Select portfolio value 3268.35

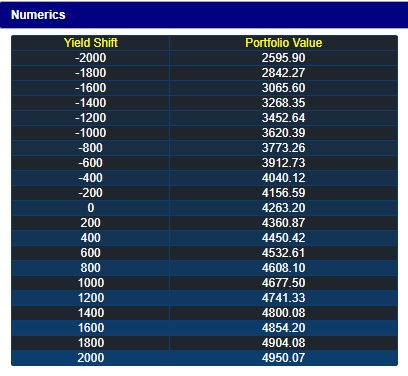point(284,103)
